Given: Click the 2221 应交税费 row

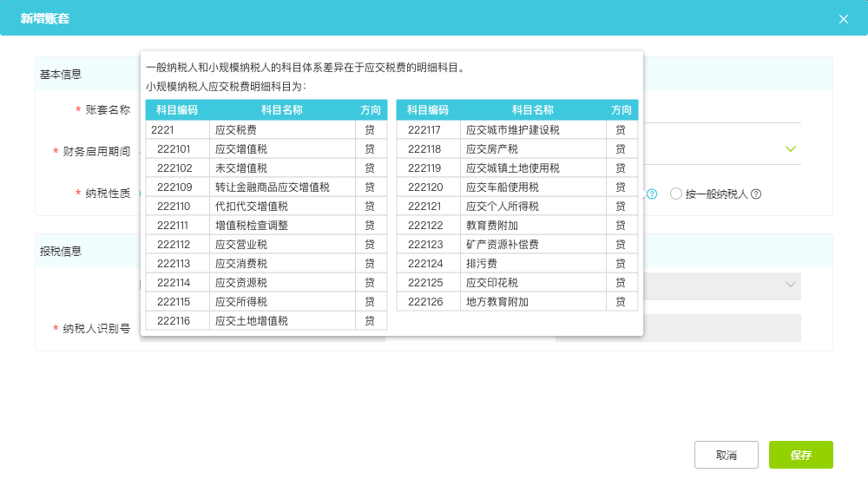Looking at the screenshot, I should (266, 130).
